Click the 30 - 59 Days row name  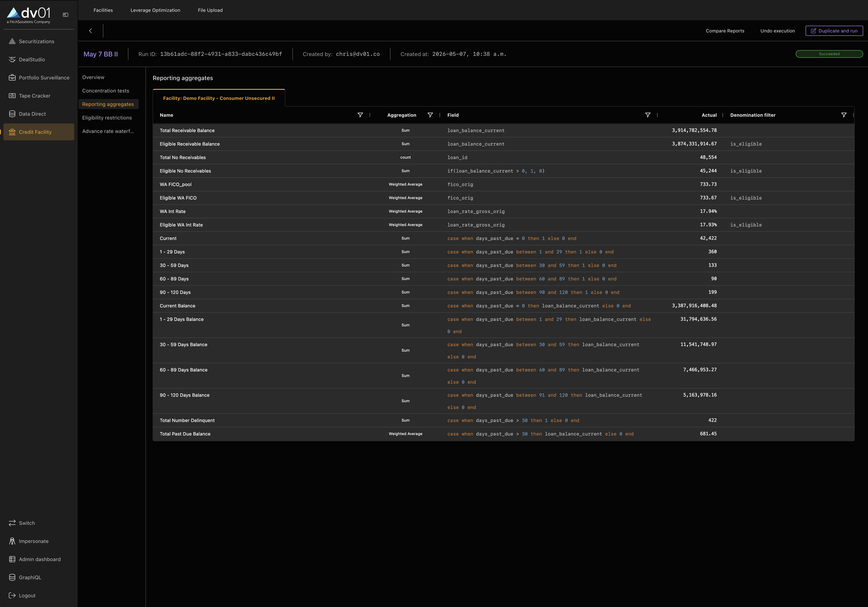(x=174, y=265)
